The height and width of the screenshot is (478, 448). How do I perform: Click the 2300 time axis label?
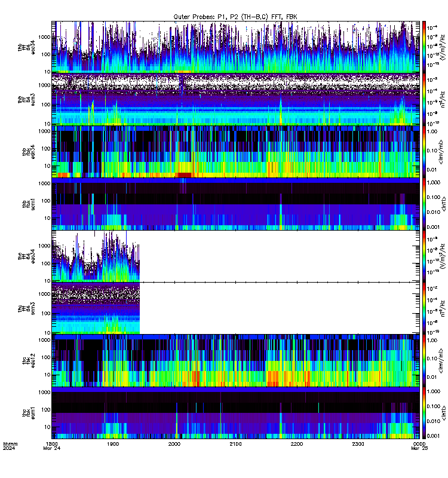[358, 444]
